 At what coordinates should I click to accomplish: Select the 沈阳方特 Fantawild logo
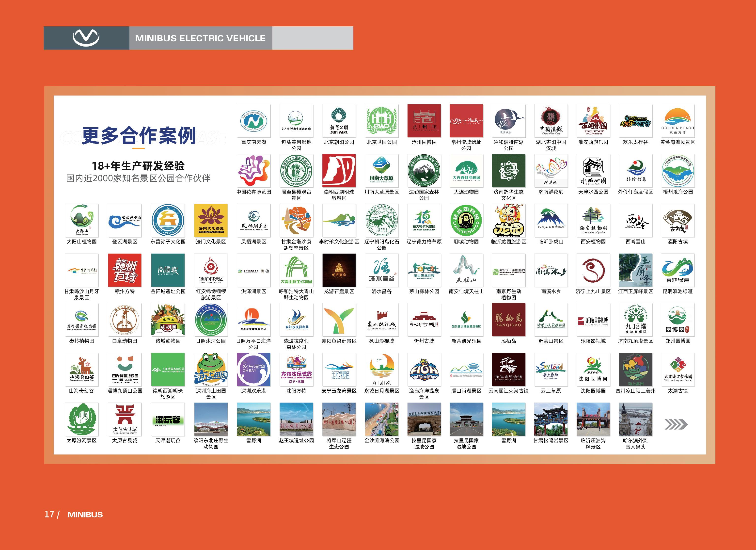point(296,370)
